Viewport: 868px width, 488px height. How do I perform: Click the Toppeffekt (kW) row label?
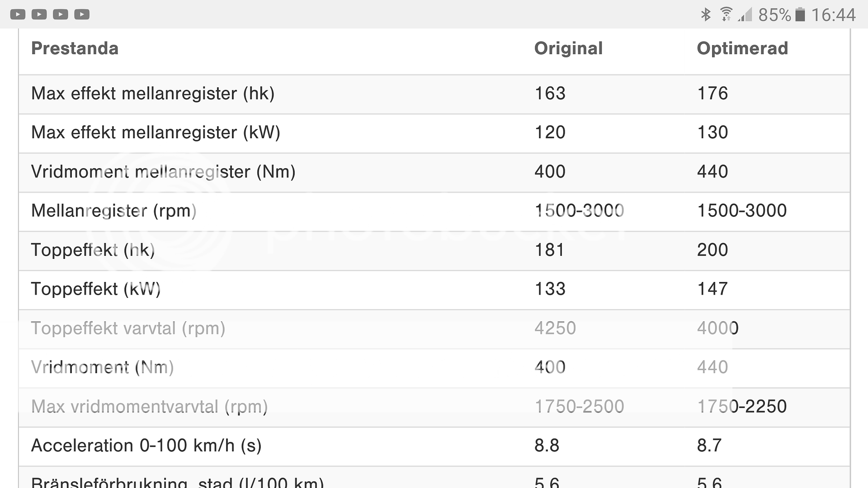(96, 289)
